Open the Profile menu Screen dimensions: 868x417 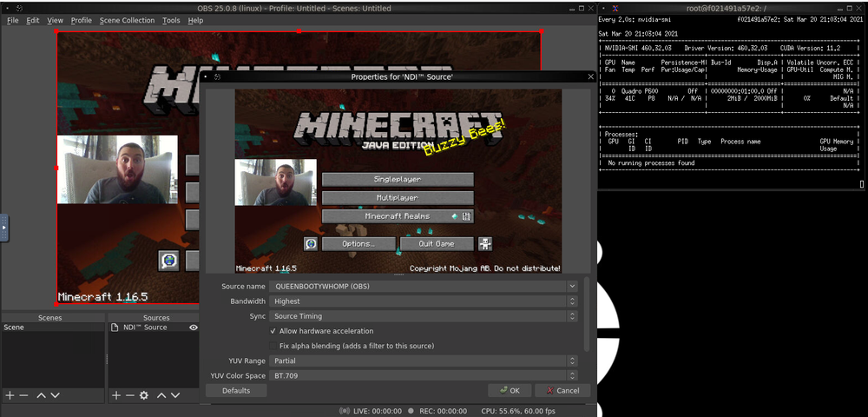pyautogui.click(x=82, y=20)
